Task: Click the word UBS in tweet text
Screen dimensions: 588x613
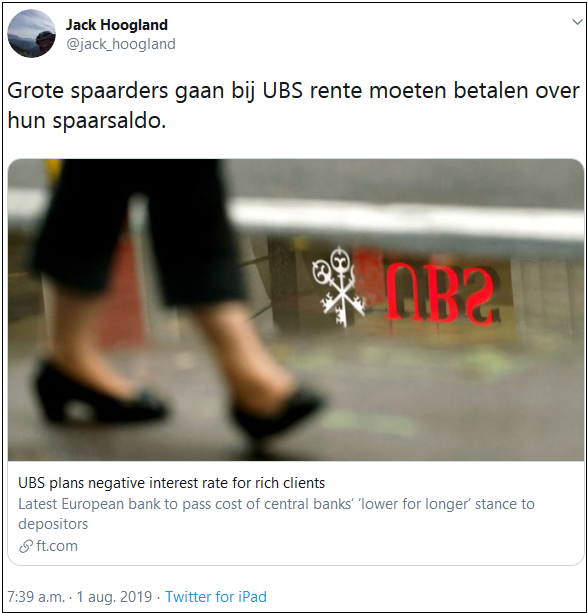Action: 282,91
